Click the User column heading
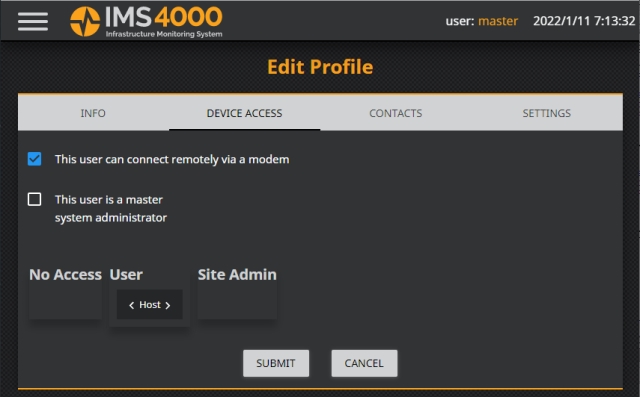 coord(126,275)
